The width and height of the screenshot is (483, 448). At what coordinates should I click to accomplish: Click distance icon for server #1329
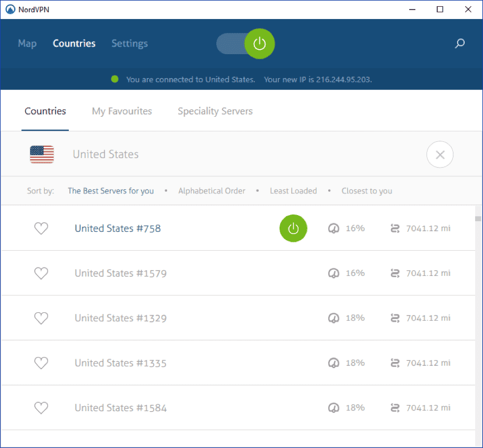point(395,318)
